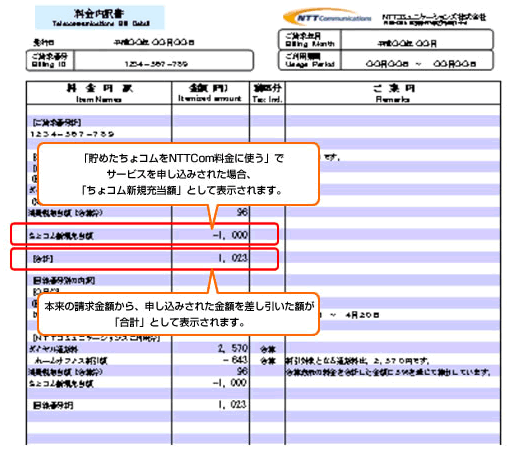The image size is (520, 454).
Task: Click the Itemized amount column header
Action: tap(210, 93)
